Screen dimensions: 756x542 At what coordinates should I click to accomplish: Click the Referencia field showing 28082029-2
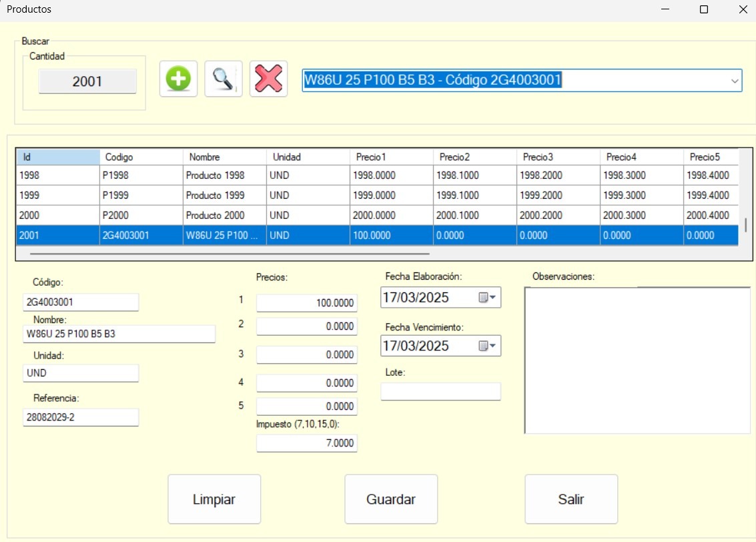point(80,417)
